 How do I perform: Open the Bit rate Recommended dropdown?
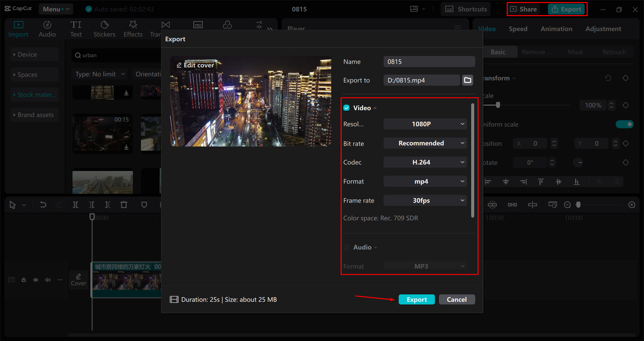tap(425, 143)
